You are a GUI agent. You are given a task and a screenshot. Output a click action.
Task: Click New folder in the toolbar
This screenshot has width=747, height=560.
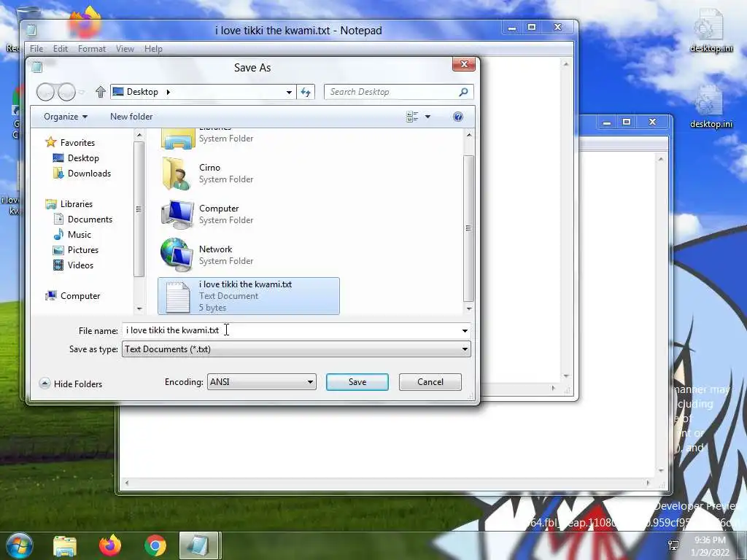click(131, 117)
